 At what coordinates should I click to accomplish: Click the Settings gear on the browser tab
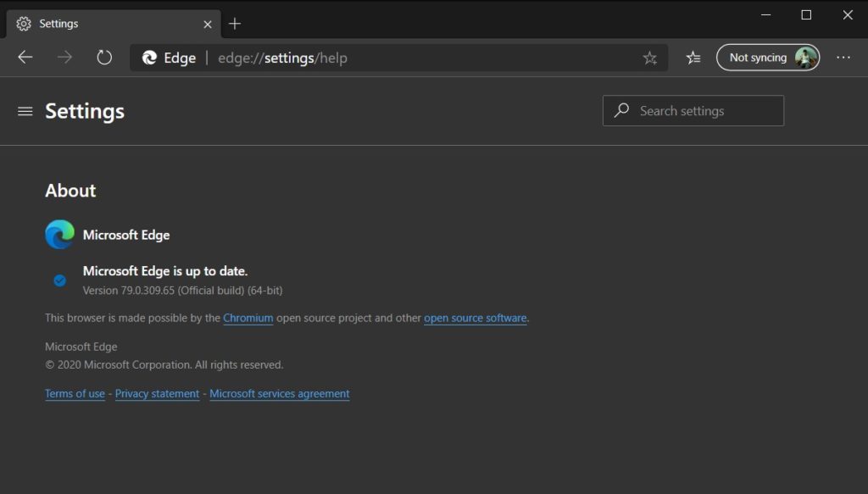pyautogui.click(x=22, y=23)
